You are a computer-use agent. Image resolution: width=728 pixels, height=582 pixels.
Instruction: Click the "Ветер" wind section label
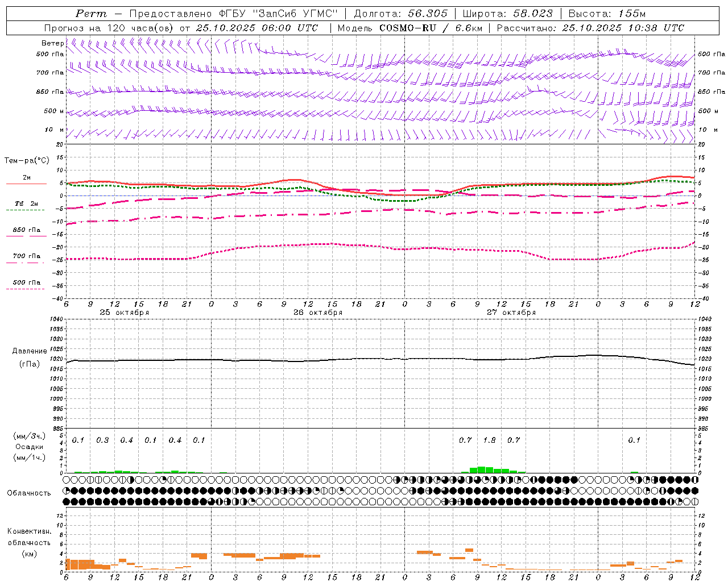52,43
